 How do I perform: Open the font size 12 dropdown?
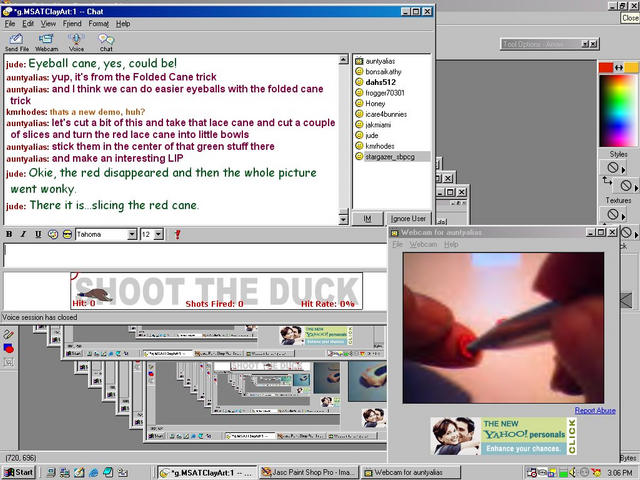pyautogui.click(x=159, y=234)
